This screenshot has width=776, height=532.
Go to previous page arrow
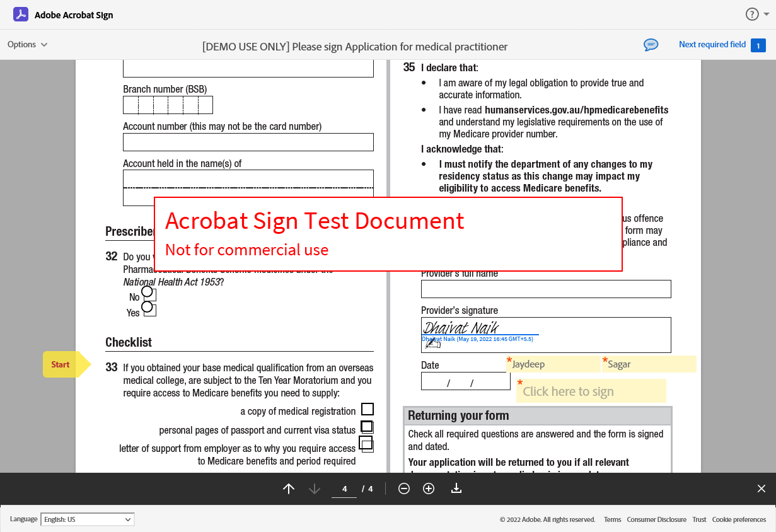(x=289, y=489)
